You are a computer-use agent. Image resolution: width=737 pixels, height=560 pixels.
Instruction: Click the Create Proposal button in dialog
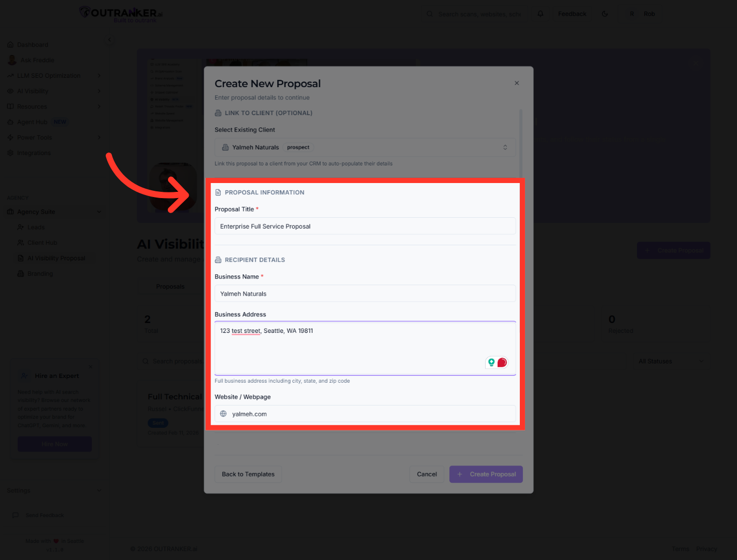point(486,474)
